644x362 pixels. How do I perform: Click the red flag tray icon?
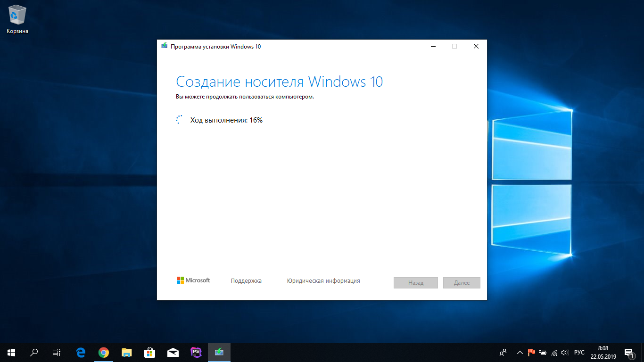[531, 353]
